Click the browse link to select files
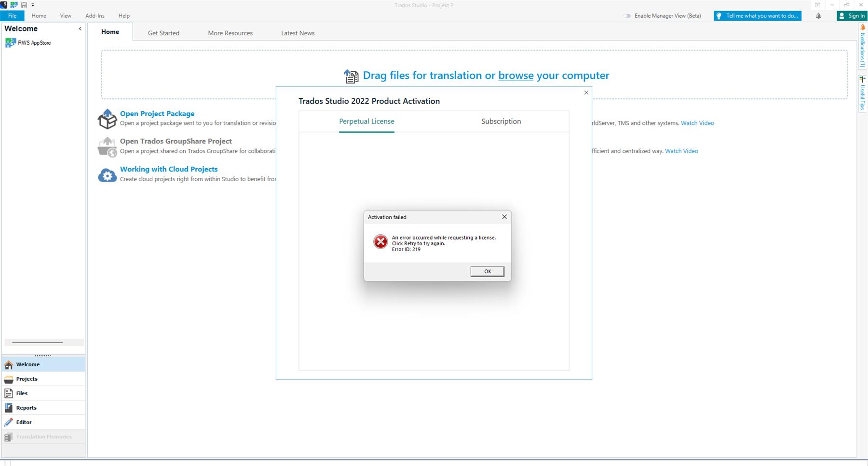 coord(516,76)
